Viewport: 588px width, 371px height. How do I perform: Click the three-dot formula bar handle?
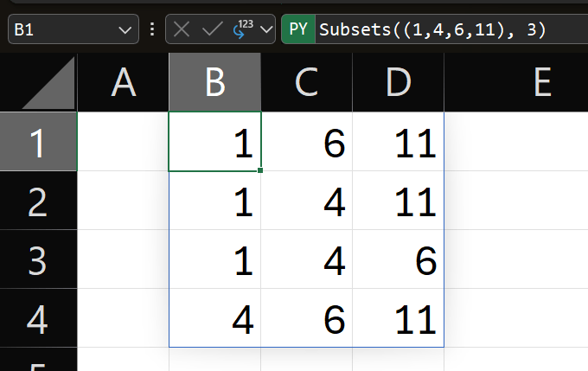(152, 29)
